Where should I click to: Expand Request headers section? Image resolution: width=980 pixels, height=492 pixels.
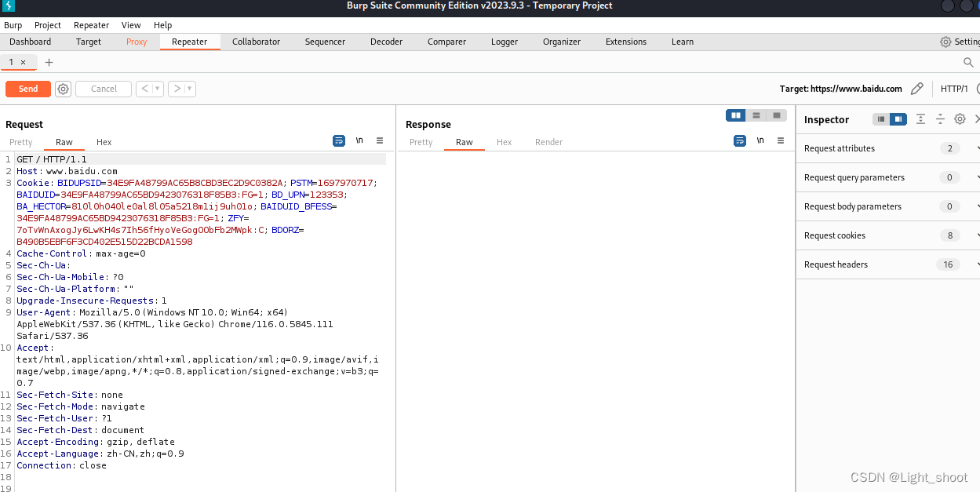(888, 264)
